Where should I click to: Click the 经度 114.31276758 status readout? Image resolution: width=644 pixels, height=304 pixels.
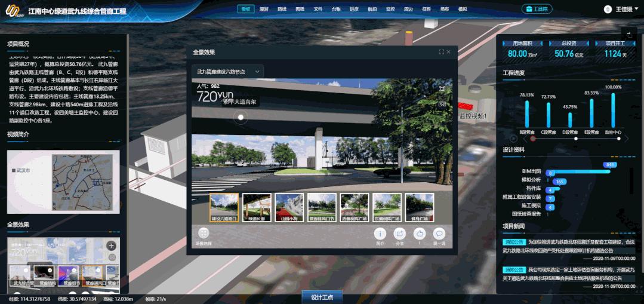click(x=30, y=299)
